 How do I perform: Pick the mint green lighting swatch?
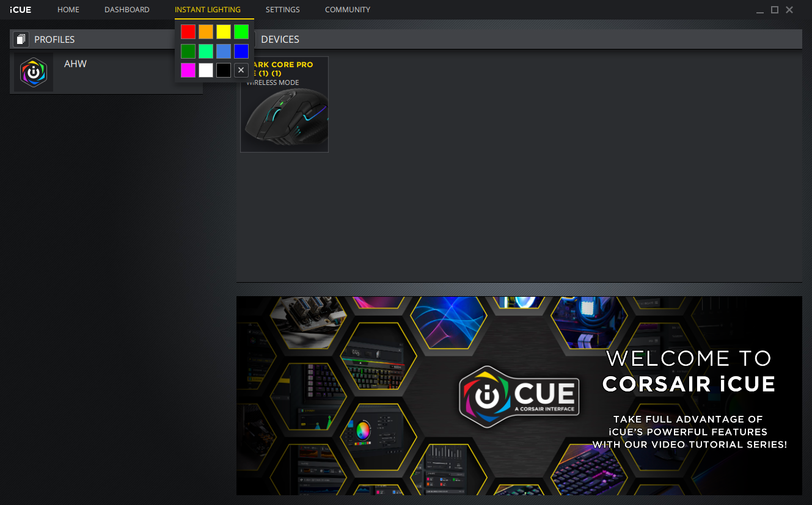(206, 51)
